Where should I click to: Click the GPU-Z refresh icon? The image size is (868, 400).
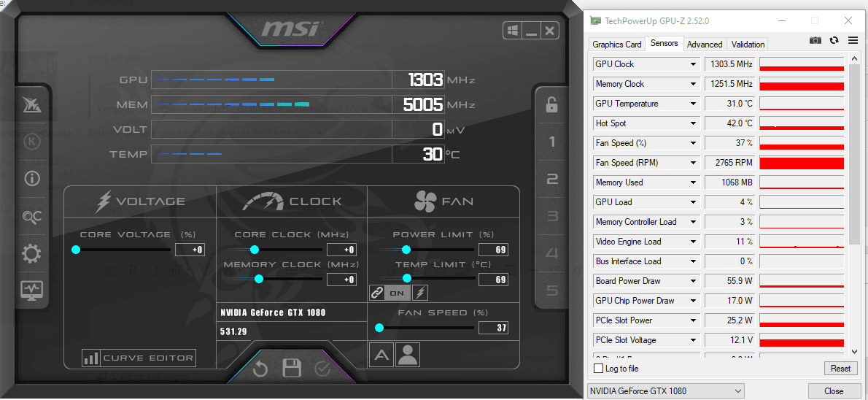pyautogui.click(x=834, y=40)
